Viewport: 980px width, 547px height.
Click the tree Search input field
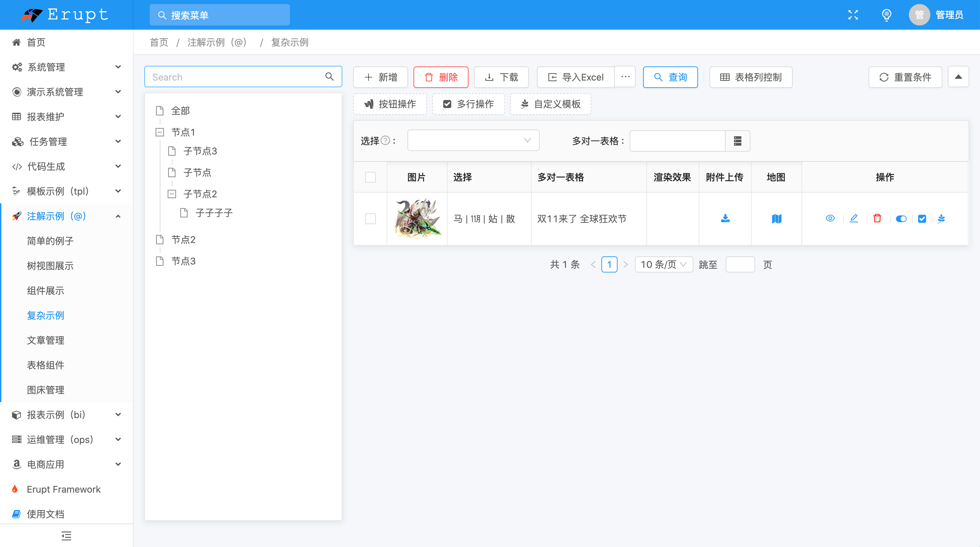coord(236,77)
